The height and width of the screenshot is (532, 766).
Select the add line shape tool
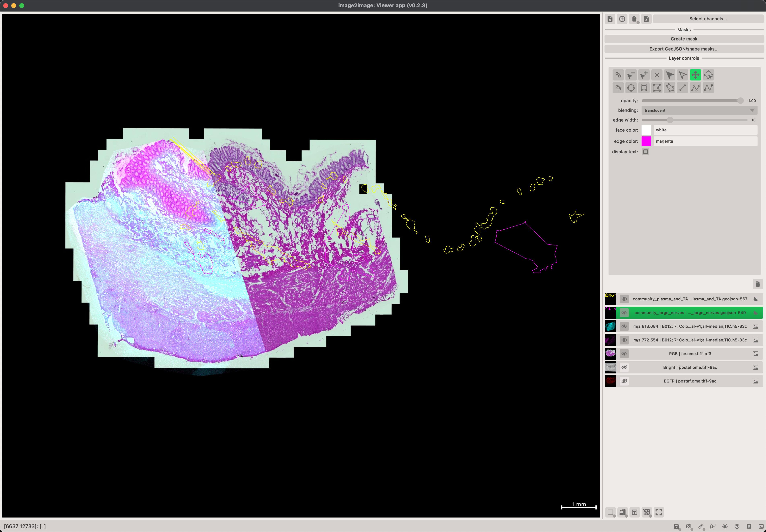pyautogui.click(x=683, y=88)
